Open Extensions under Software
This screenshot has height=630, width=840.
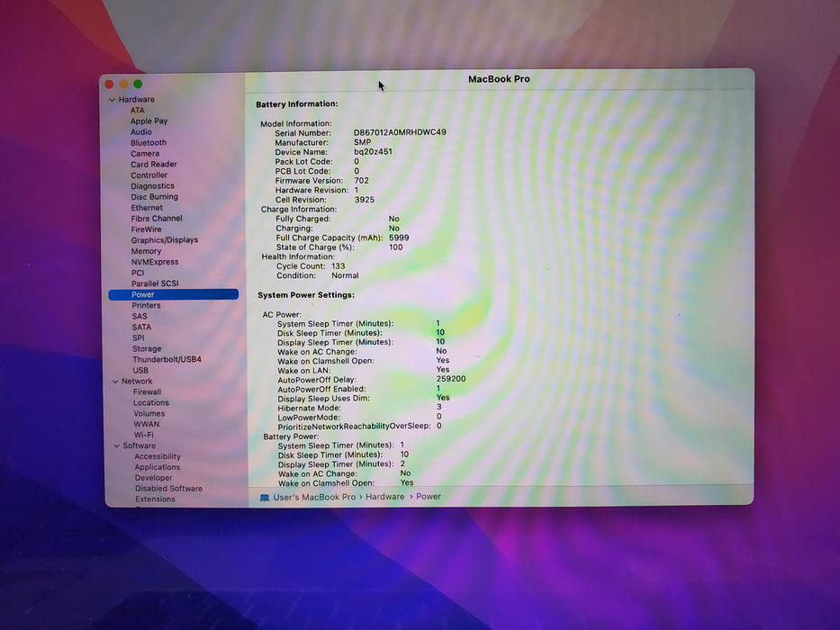click(x=156, y=499)
